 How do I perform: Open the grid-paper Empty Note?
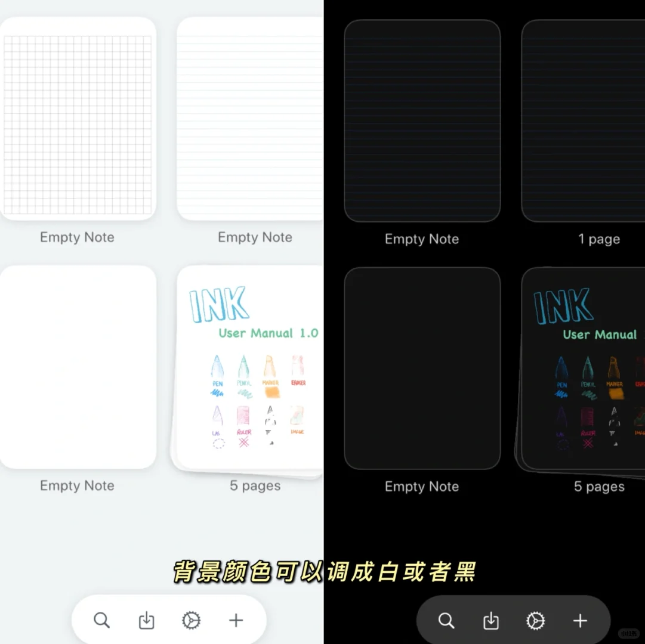(78, 119)
